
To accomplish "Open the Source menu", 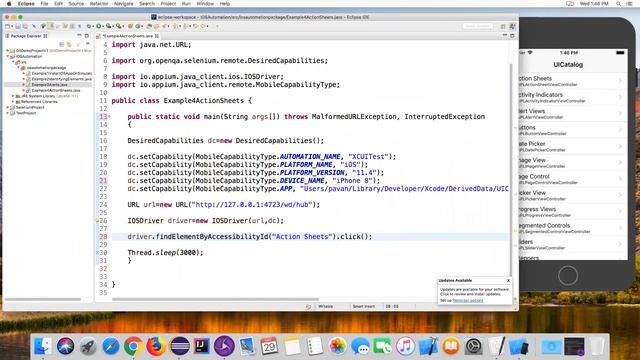I will click(x=76, y=4).
